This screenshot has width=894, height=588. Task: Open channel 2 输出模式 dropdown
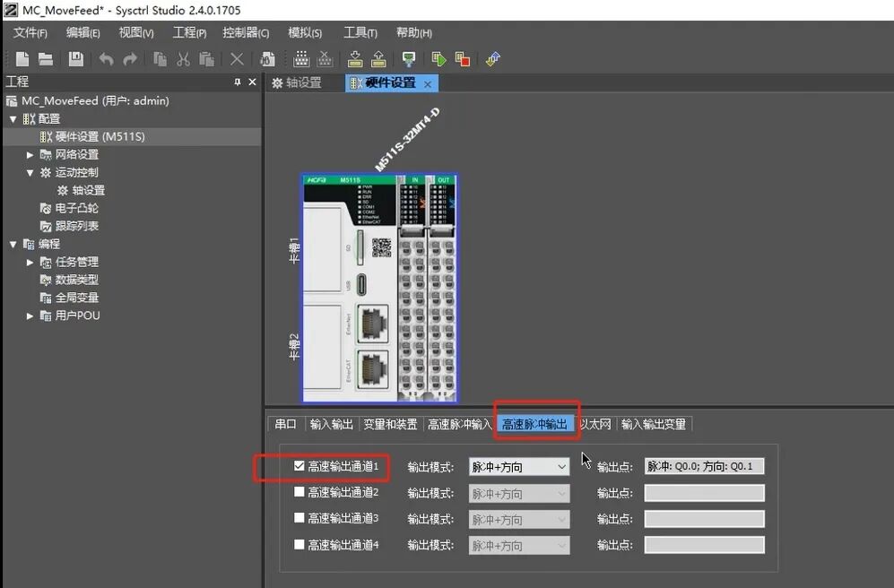pos(519,493)
